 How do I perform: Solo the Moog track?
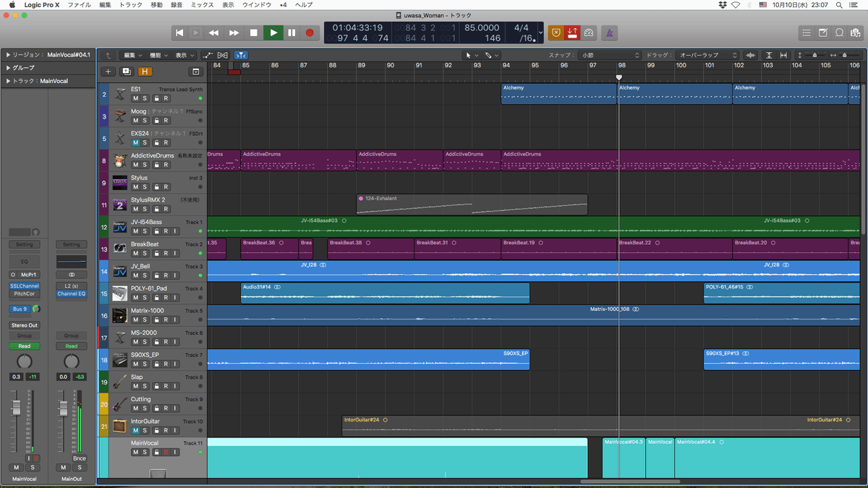point(145,120)
